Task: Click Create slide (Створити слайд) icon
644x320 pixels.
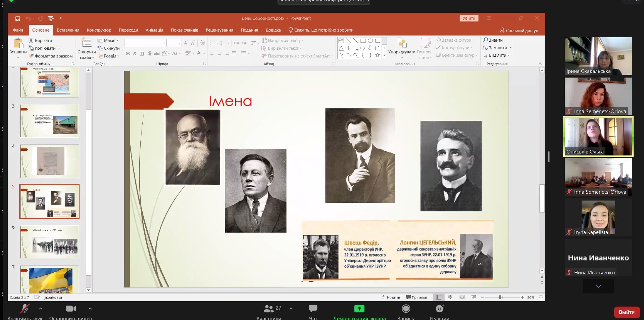Action: click(x=87, y=43)
